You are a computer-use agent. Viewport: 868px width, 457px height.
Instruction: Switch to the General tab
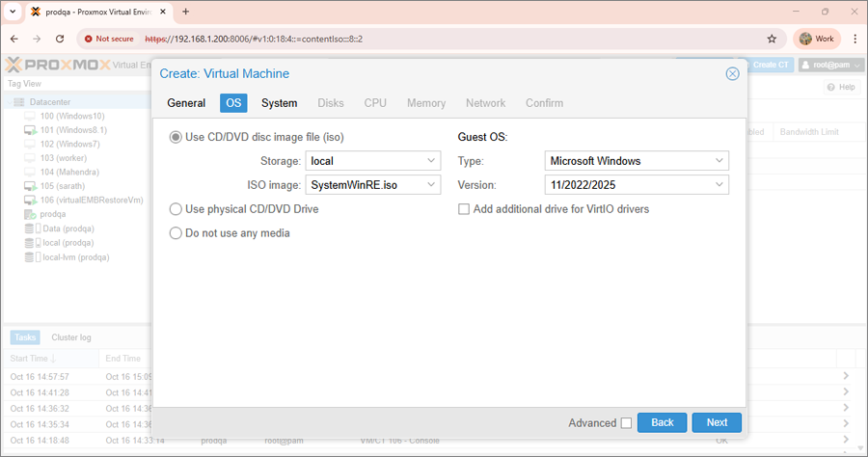click(186, 103)
